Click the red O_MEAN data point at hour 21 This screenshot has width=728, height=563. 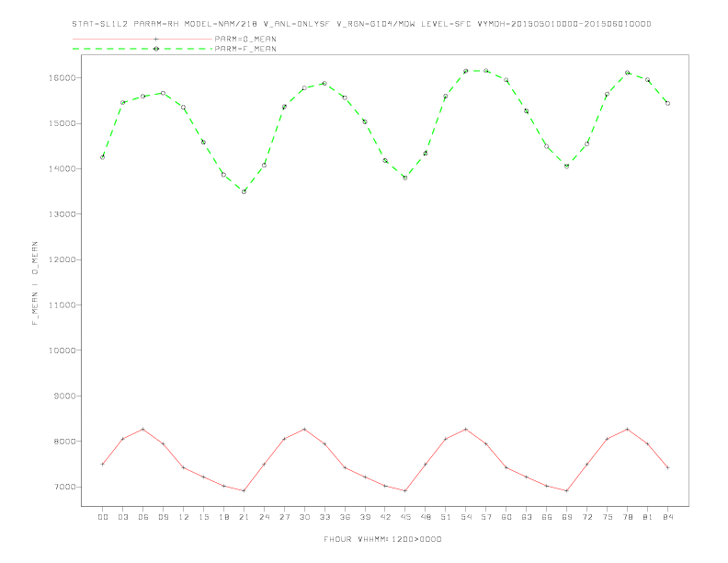click(244, 490)
